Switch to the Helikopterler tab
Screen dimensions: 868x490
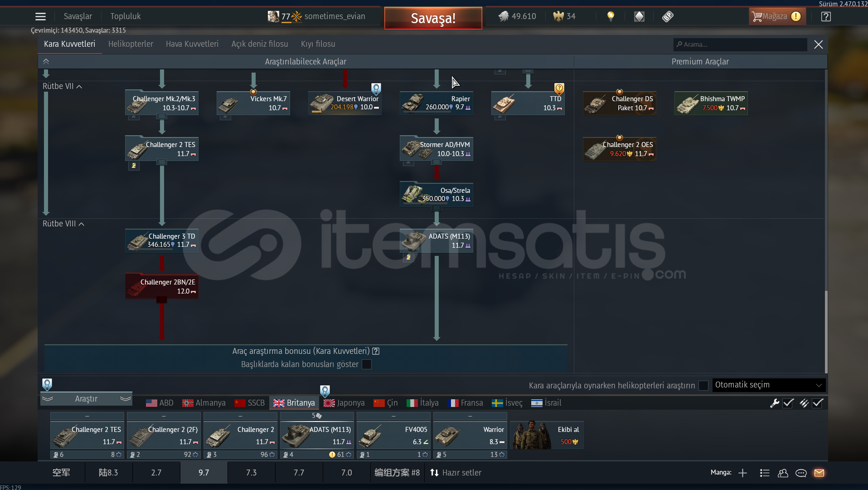(131, 44)
